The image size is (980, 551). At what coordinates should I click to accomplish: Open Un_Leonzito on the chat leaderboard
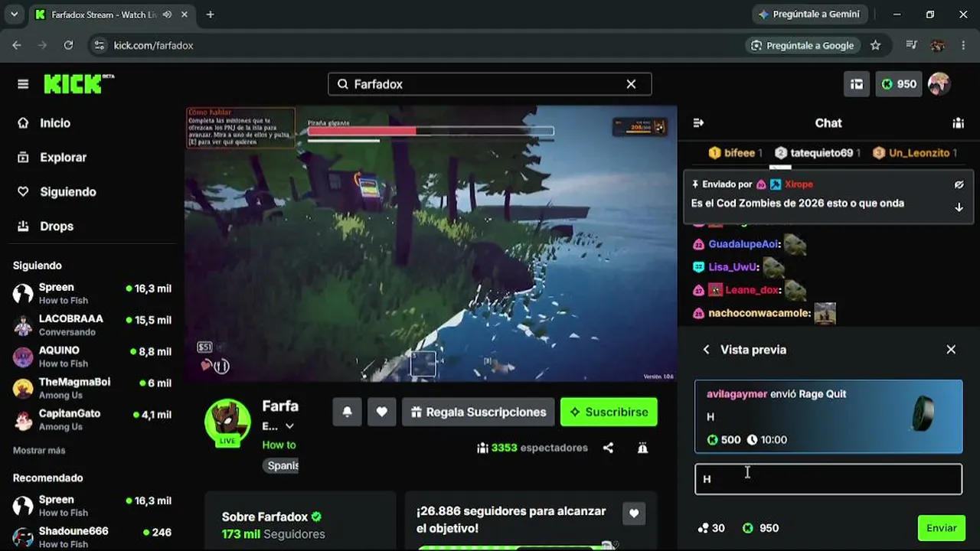point(915,153)
